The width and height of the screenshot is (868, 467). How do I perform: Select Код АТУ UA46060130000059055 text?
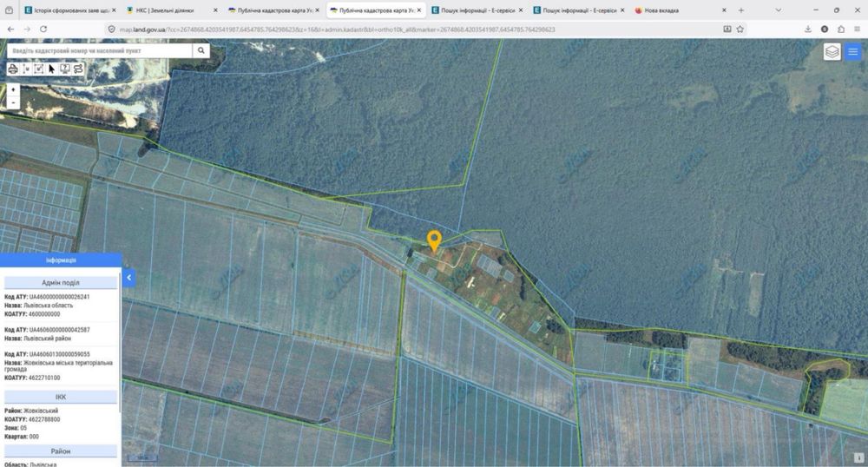click(47, 354)
